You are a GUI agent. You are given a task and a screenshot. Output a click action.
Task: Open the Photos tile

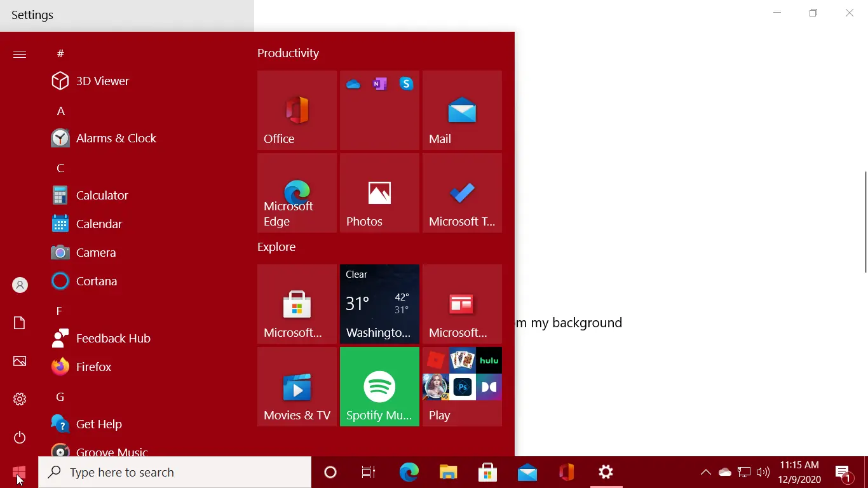click(379, 193)
